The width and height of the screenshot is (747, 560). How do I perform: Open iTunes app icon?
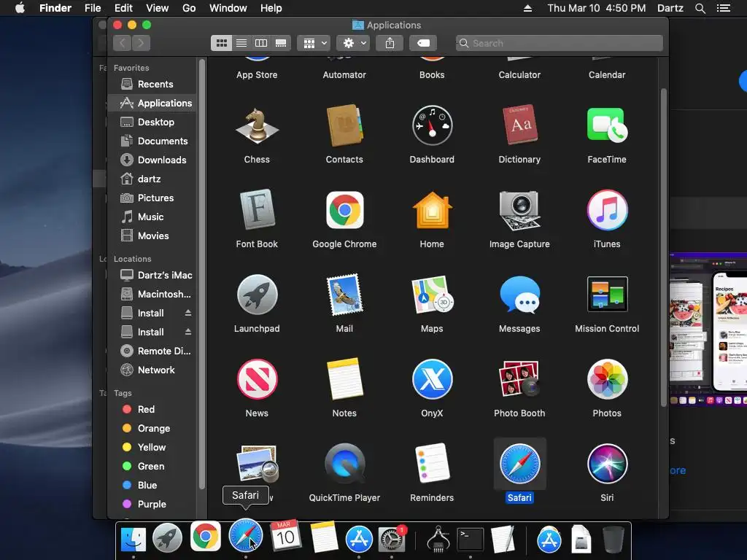click(607, 210)
